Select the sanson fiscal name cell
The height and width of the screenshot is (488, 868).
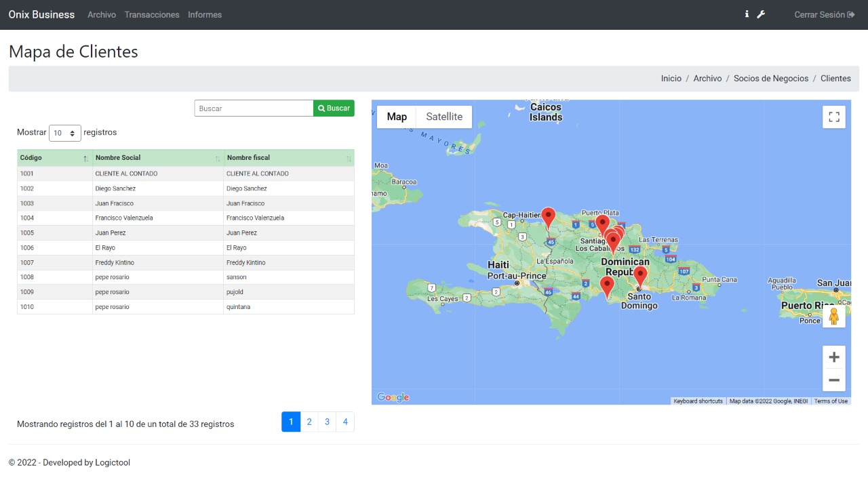289,277
